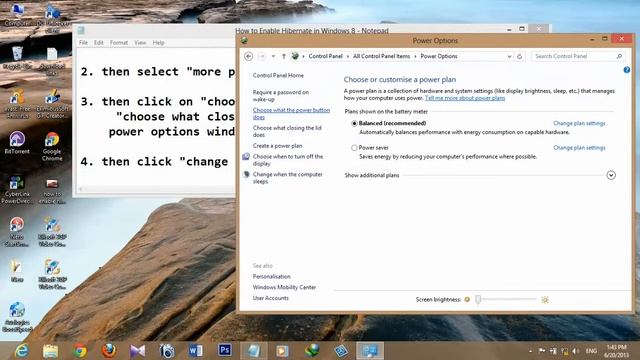
Task: Open Notepad Edit menu
Action: pos(99,42)
